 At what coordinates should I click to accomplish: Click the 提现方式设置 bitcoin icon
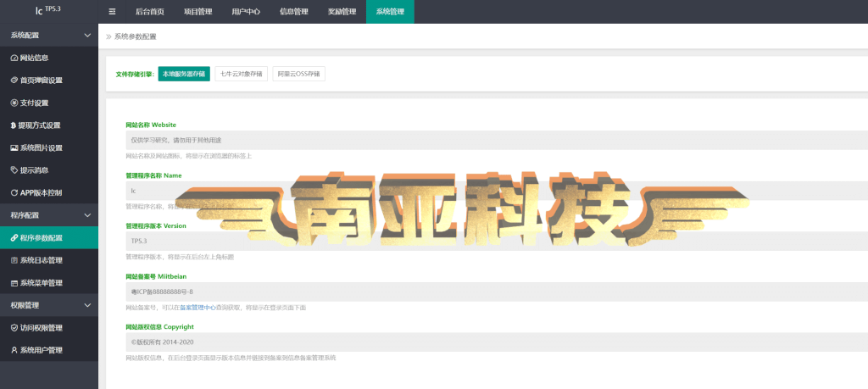point(14,125)
